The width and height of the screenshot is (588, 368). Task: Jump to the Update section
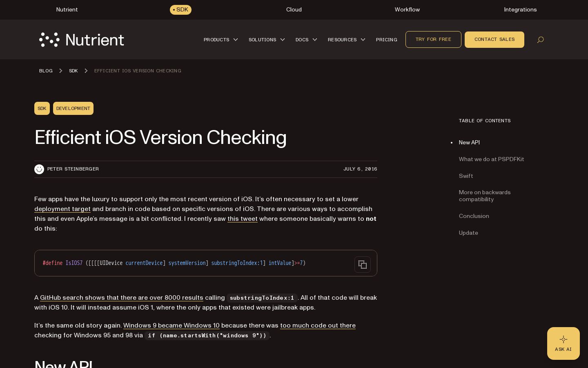click(x=468, y=233)
